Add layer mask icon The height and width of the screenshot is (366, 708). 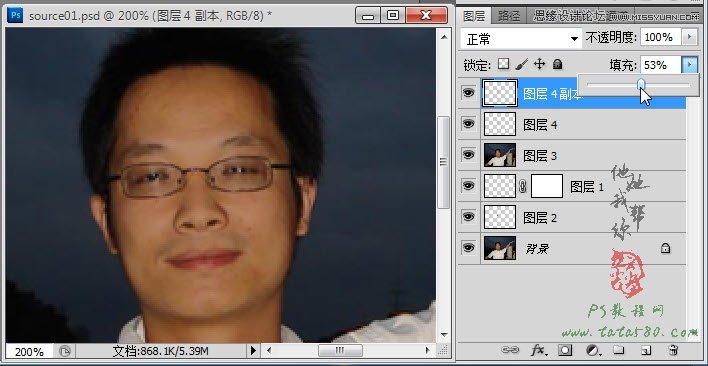[565, 350]
